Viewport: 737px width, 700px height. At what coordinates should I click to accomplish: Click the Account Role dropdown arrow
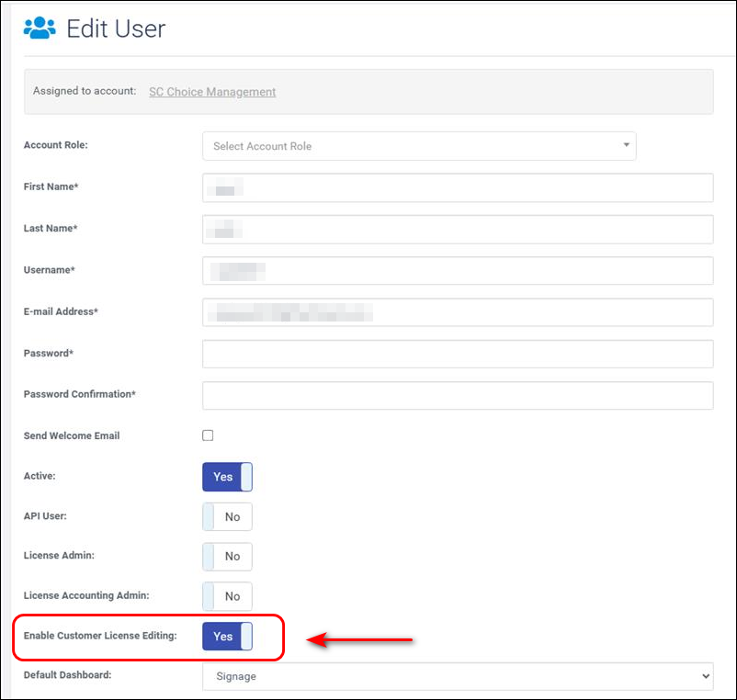626,145
